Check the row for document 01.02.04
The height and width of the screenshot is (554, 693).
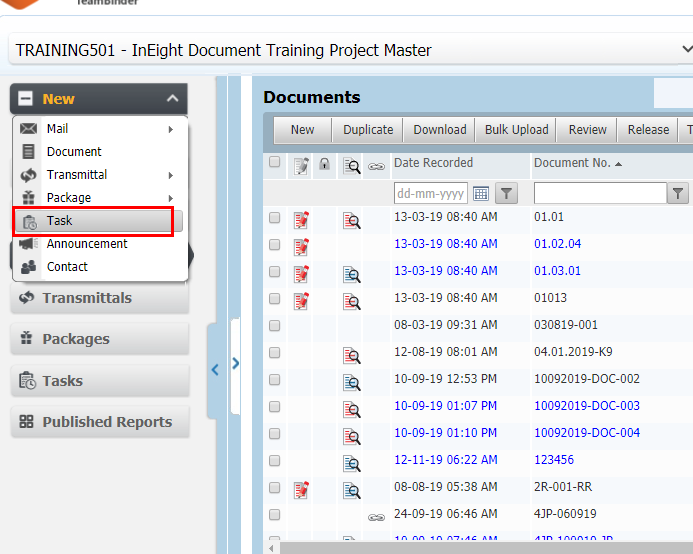click(x=274, y=245)
